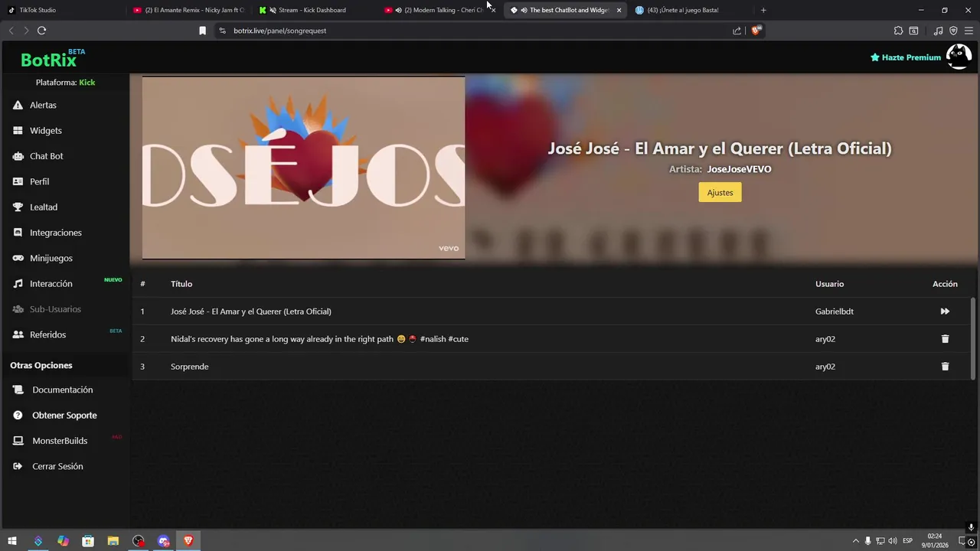Click the Usuario column header

point(829,284)
